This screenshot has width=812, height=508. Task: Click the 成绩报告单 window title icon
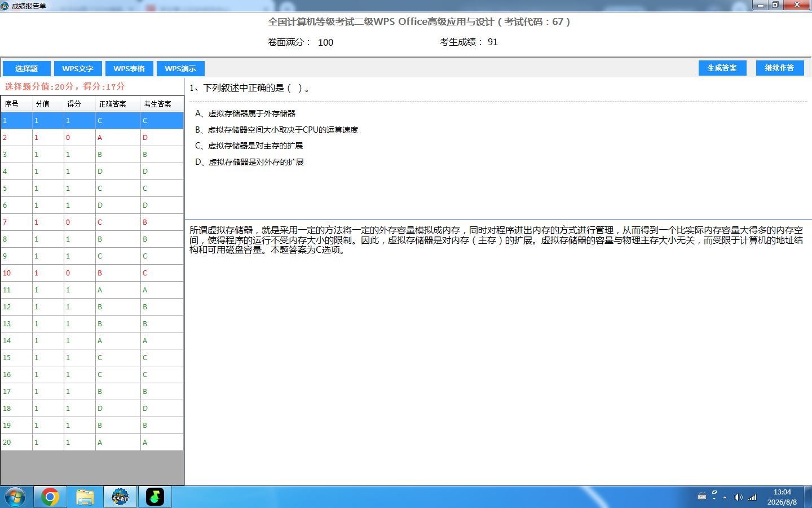[x=5, y=6]
